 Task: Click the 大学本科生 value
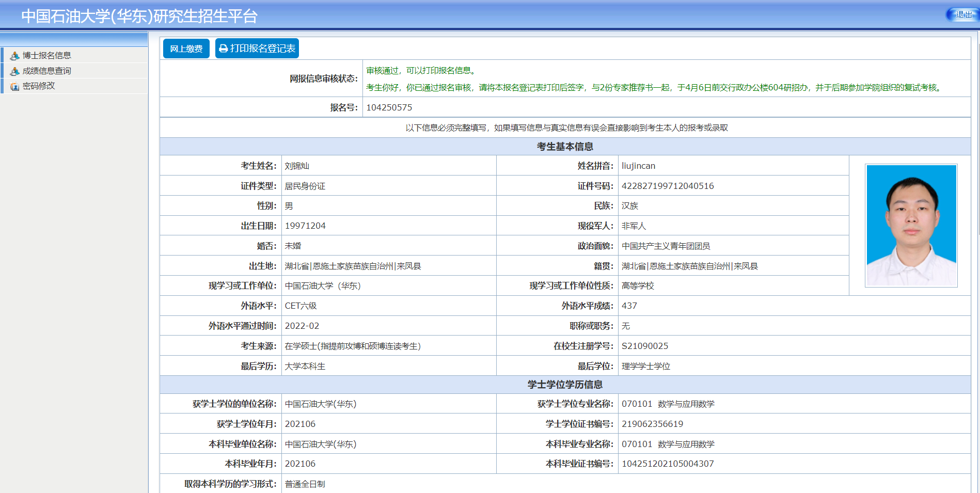(x=305, y=366)
